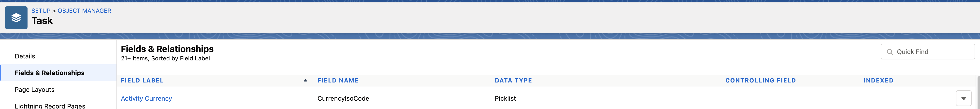Click the magnifier icon in Quick Find

click(x=890, y=52)
